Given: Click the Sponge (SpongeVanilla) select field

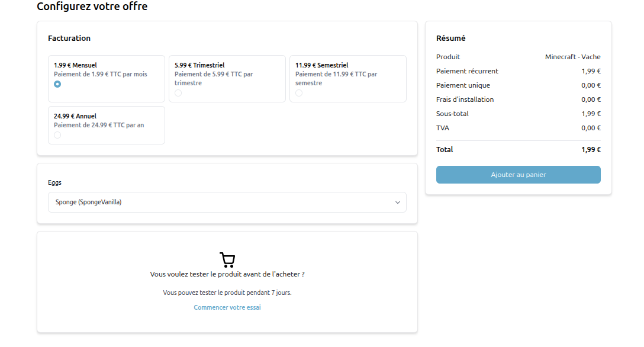Looking at the screenshot, I should (219, 203).
